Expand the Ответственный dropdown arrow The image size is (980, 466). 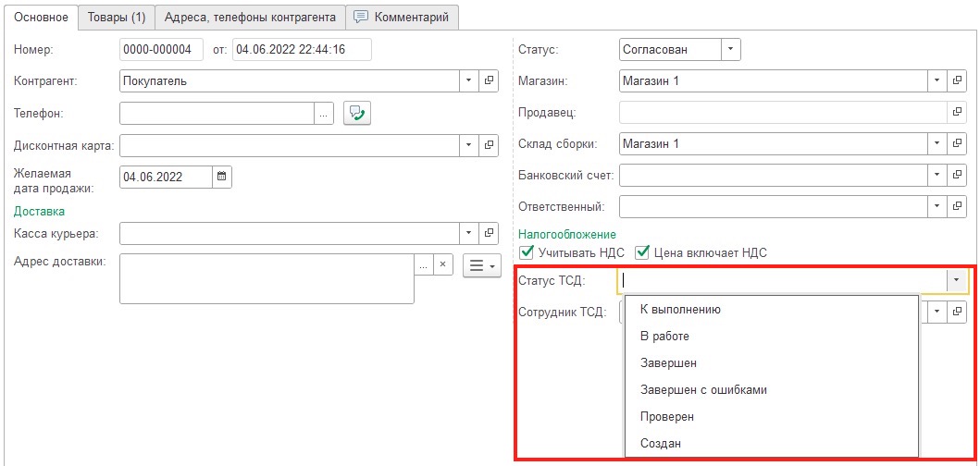pos(937,205)
